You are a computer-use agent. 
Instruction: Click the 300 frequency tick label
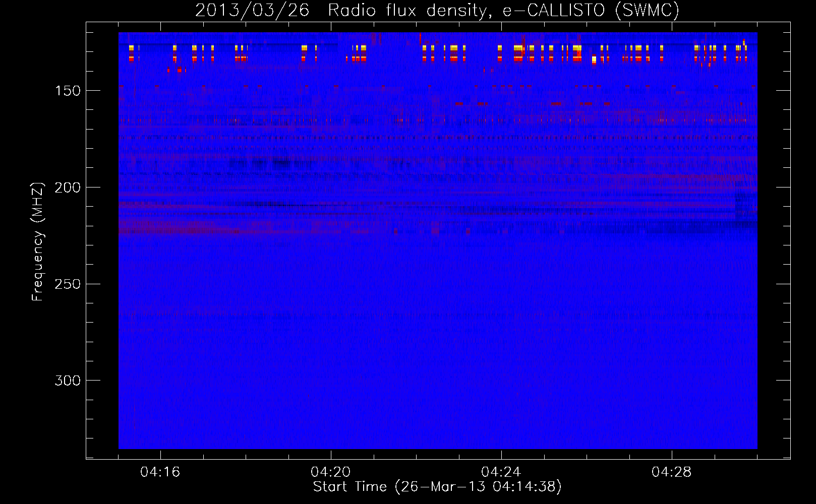click(x=68, y=381)
